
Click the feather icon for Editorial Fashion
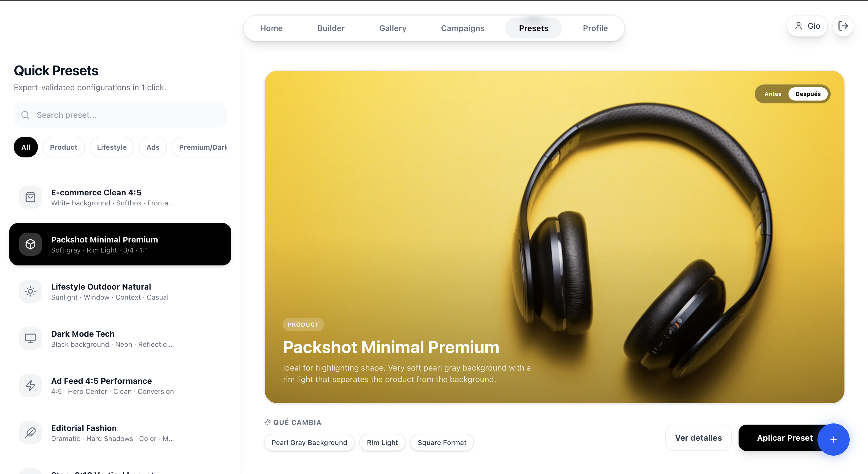pyautogui.click(x=30, y=433)
